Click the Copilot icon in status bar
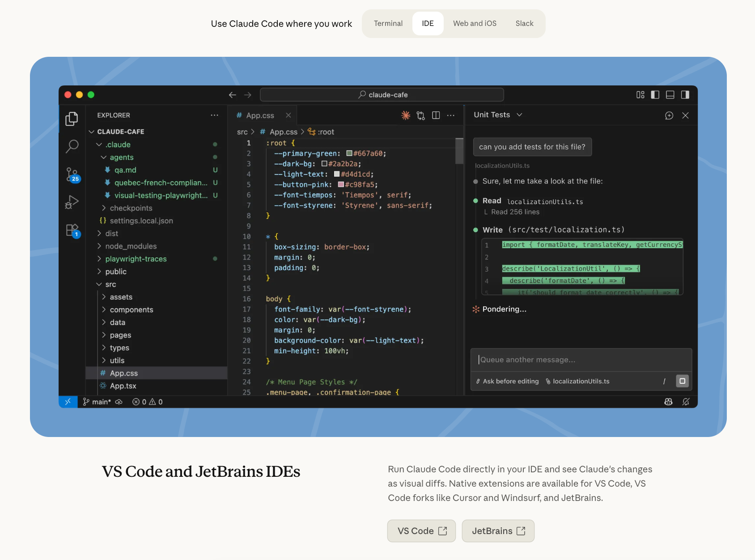 click(x=669, y=402)
